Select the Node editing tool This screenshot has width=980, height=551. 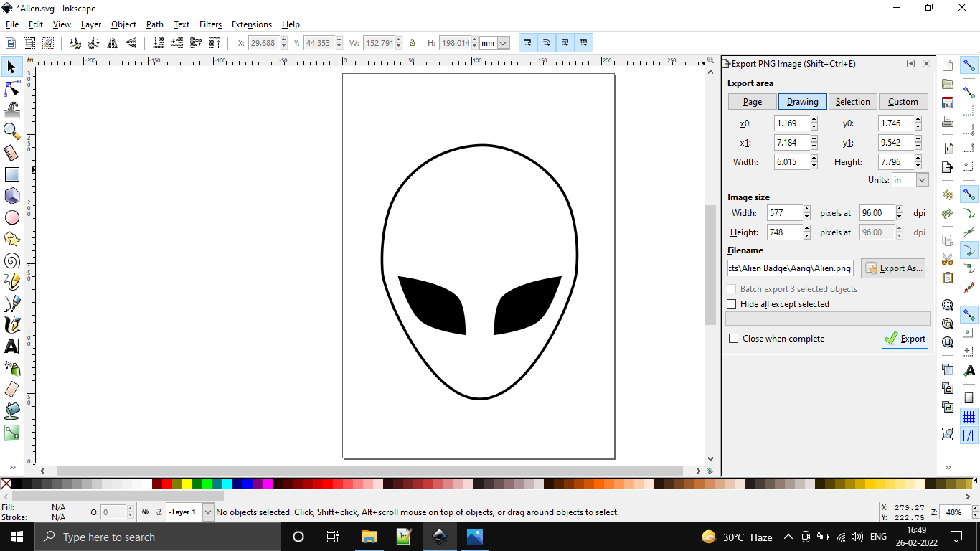pos(11,88)
